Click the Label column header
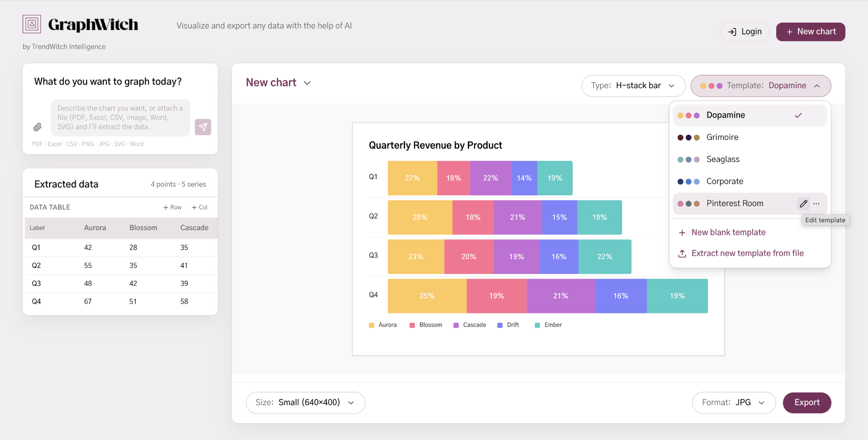 [37, 228]
